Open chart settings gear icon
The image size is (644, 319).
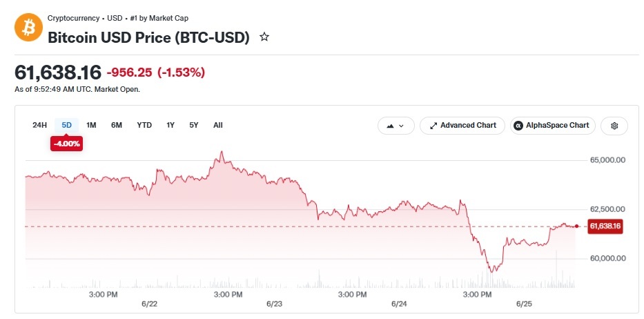point(614,126)
